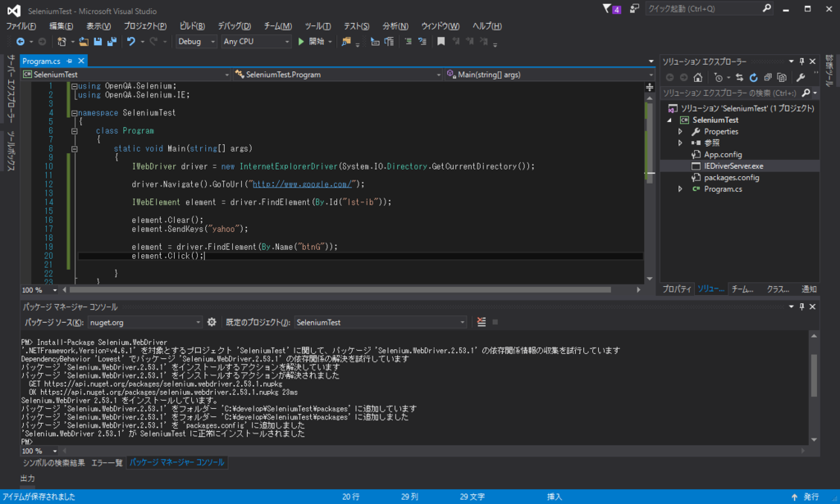840x504 pixels.
Task: Expand the Program.cs node in Solution Explorer
Action: pyautogui.click(x=680, y=188)
